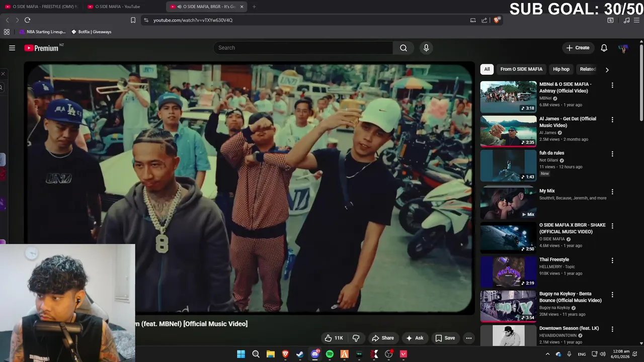This screenshot has height=362, width=644.
Task: Open Steam from taskbar
Action: 300,354
